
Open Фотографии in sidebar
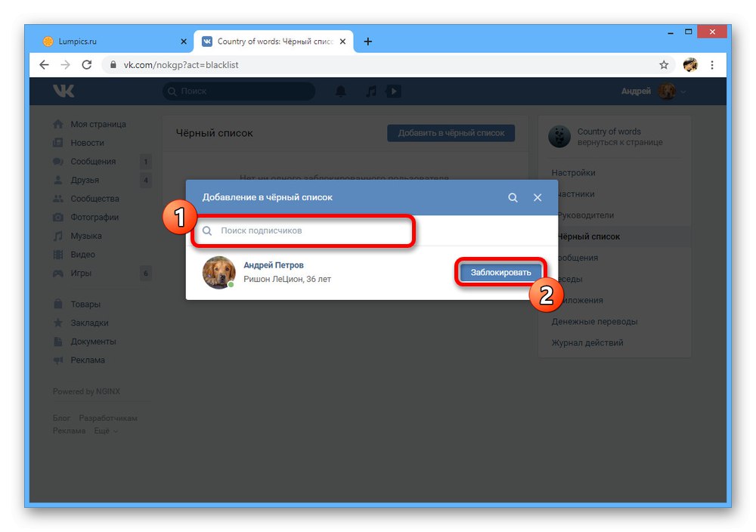[x=94, y=218]
